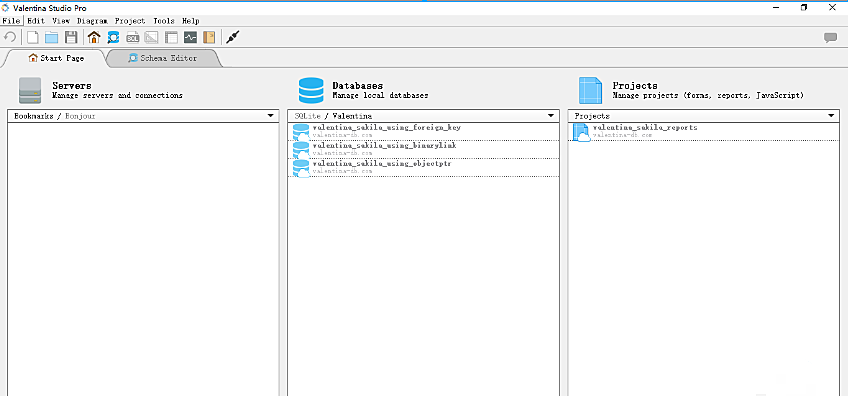Viewport: 848px width, 396px height.
Task: Click the Undo arrow in the toolbar
Action: 10,37
